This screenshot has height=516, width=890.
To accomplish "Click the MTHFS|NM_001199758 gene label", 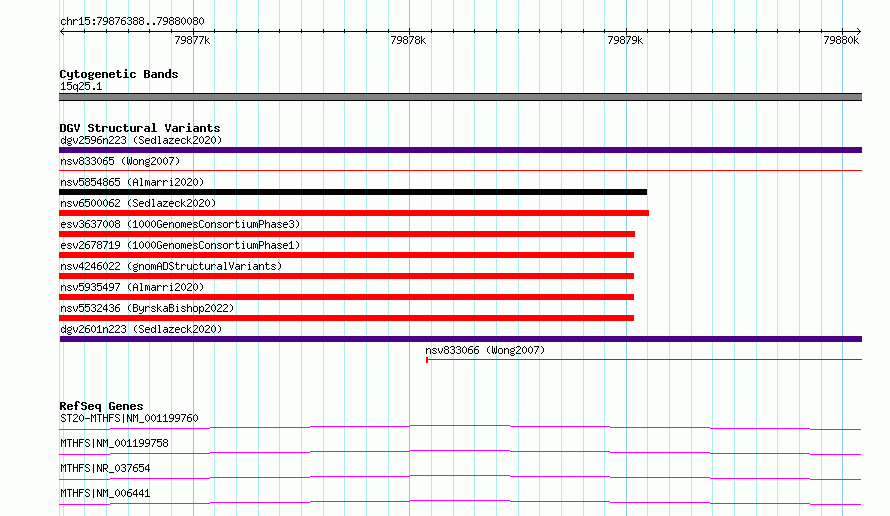I will [114, 443].
